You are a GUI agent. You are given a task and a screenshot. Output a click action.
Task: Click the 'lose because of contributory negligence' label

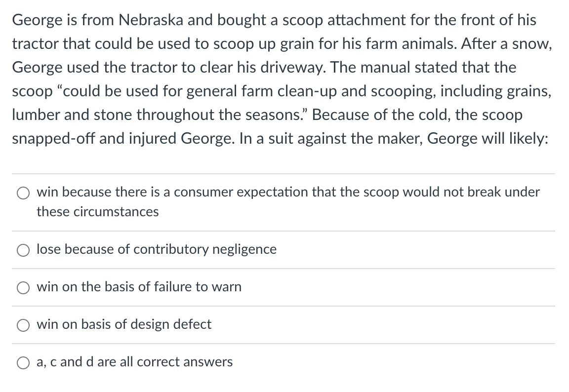(157, 249)
